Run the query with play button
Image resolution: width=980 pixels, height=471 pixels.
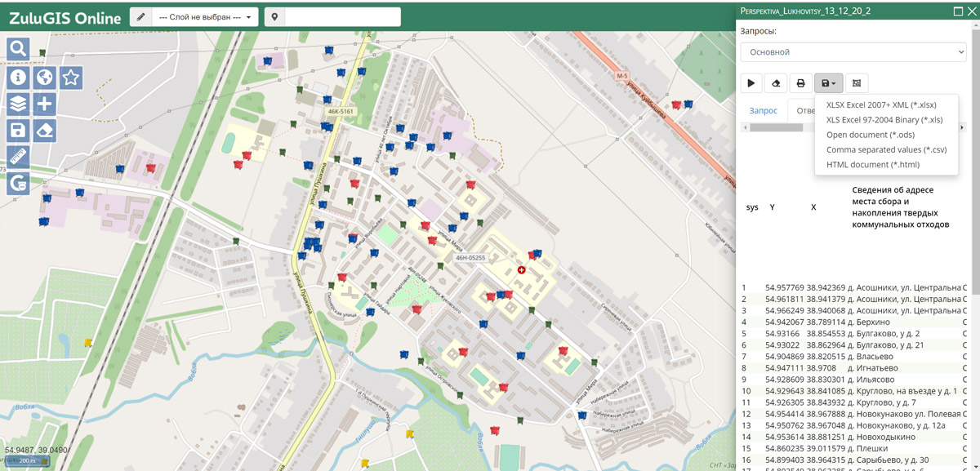[x=751, y=83]
